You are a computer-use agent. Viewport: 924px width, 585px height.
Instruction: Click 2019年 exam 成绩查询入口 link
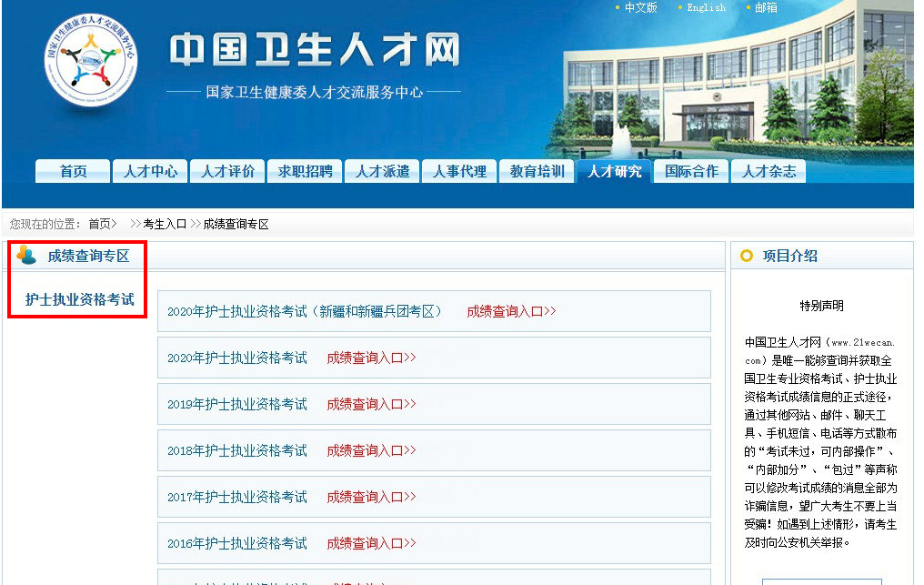tap(372, 404)
